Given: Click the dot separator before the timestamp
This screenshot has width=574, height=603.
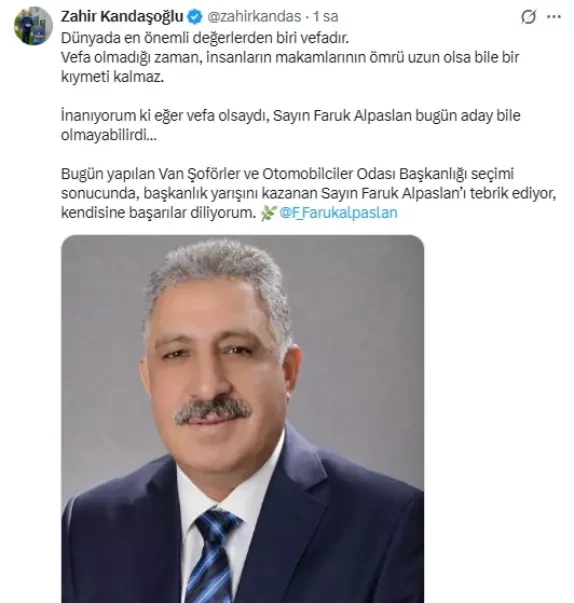Looking at the screenshot, I should 307,17.
